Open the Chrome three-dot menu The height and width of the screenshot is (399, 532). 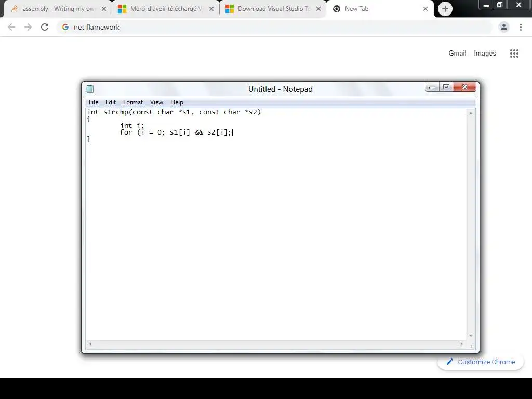pyautogui.click(x=521, y=27)
